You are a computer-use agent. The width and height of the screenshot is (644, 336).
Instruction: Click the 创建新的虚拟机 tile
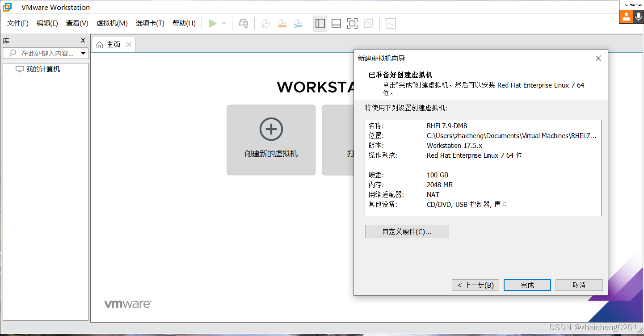(x=271, y=140)
